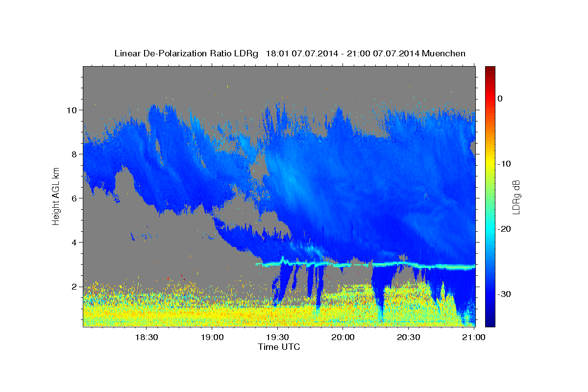Click the 19:30 time tick label
588x392 pixels.
[x=277, y=338]
